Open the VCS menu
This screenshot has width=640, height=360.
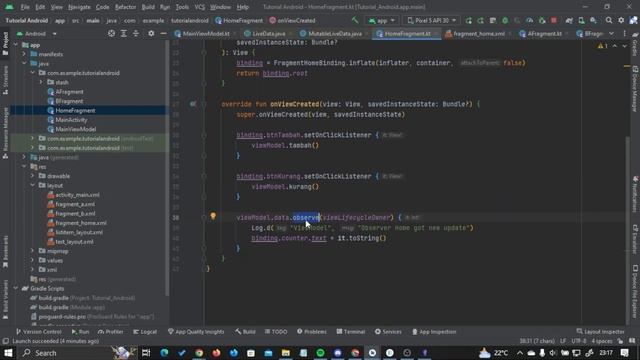(x=200, y=7)
